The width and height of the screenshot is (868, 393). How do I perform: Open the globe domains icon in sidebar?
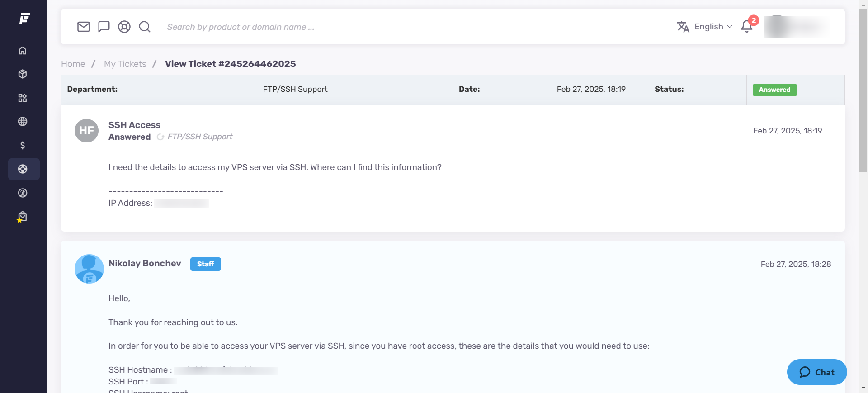point(23,122)
